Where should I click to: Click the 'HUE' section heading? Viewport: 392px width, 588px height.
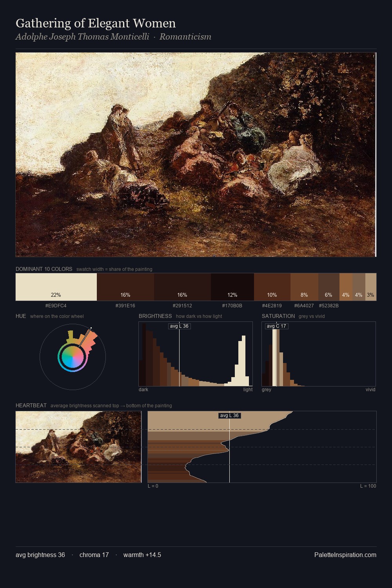21,316
